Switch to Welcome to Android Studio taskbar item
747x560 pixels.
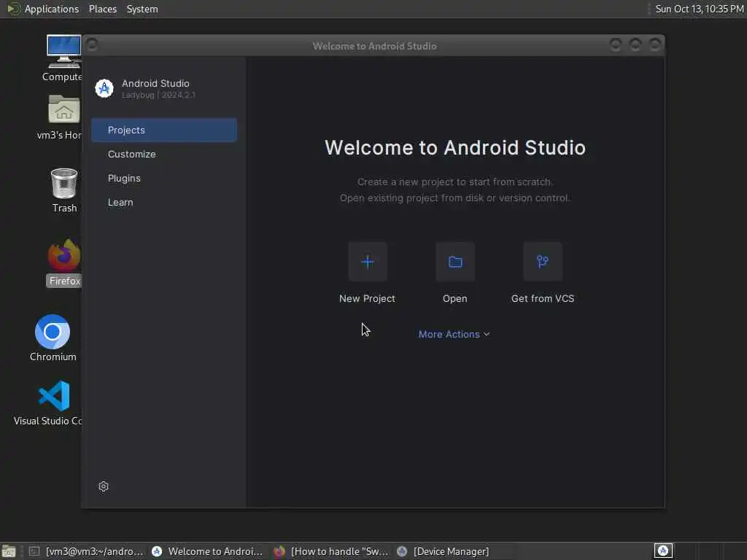[x=207, y=551]
